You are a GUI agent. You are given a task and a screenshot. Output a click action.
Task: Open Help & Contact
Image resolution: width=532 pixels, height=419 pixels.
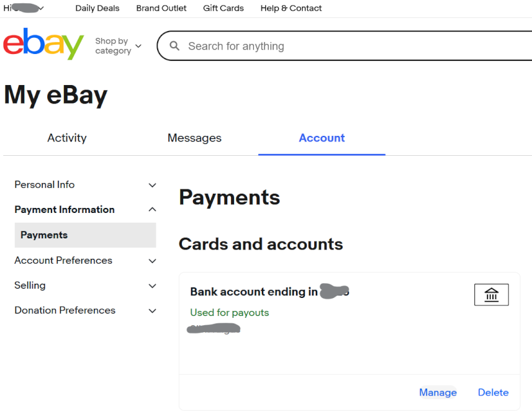pyautogui.click(x=291, y=8)
